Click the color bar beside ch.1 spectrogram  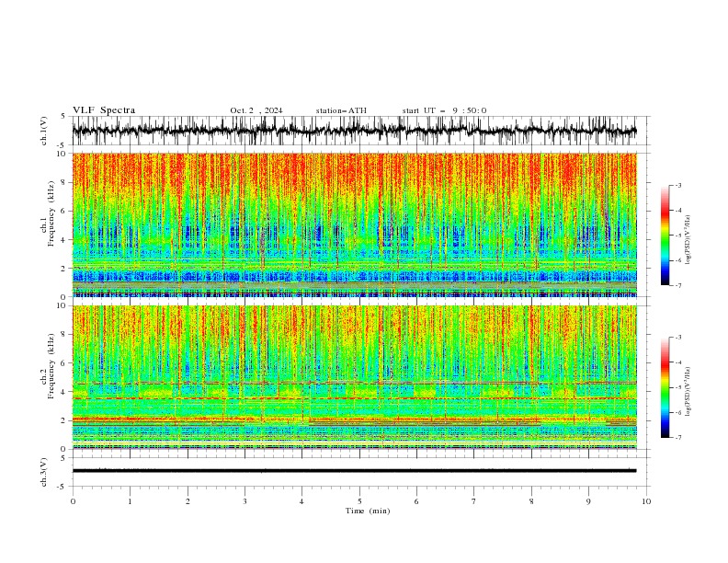tap(665, 236)
